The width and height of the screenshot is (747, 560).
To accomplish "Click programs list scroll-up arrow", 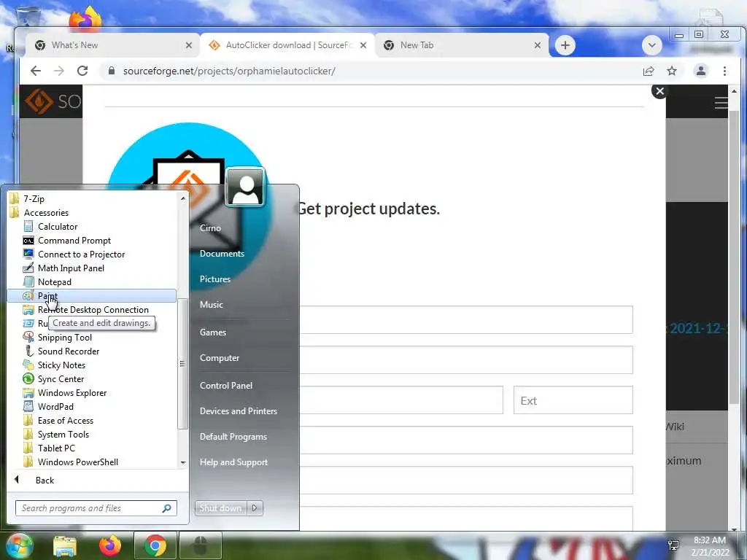I will point(183,198).
